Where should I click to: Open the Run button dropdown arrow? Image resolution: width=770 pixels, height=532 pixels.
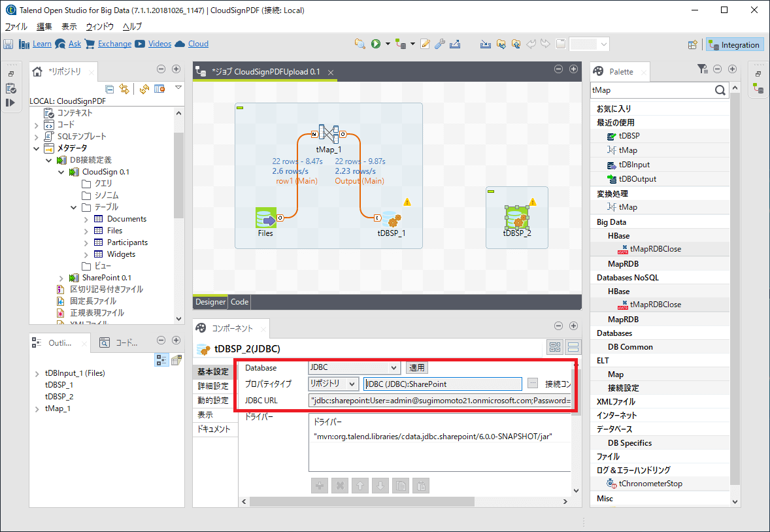388,44
